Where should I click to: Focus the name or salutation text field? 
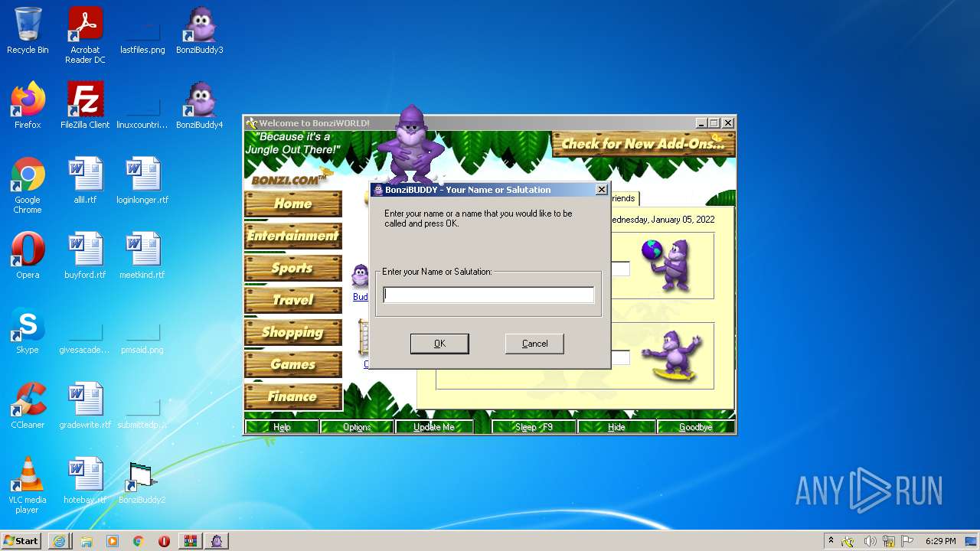488,295
